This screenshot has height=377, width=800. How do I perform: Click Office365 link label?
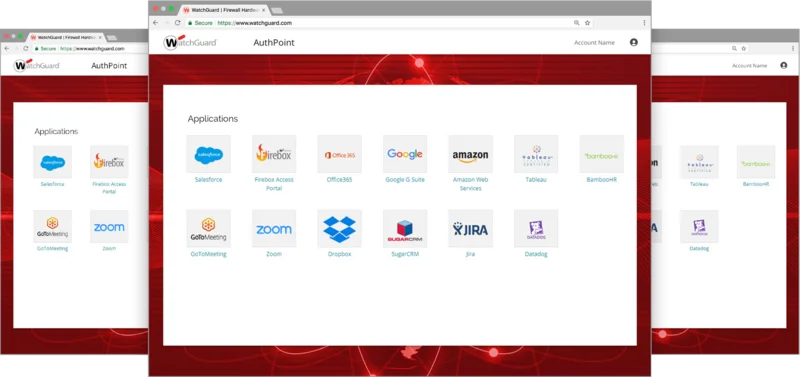pos(339,180)
